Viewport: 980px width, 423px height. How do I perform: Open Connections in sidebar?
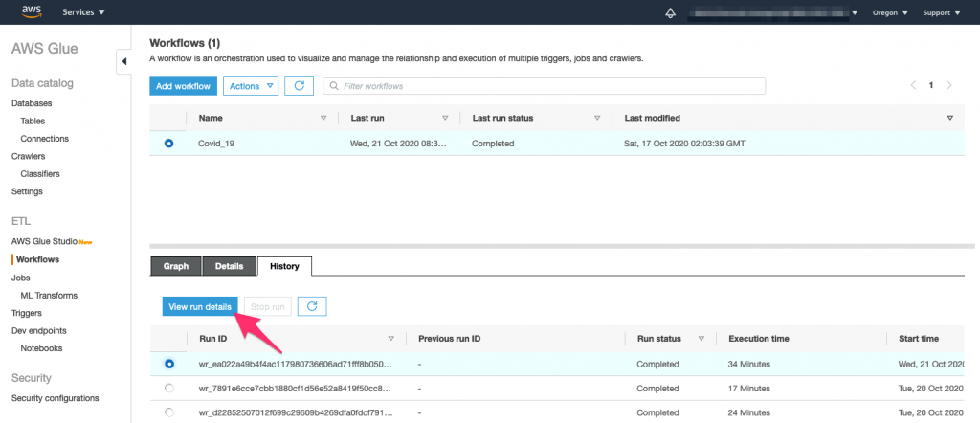(44, 139)
